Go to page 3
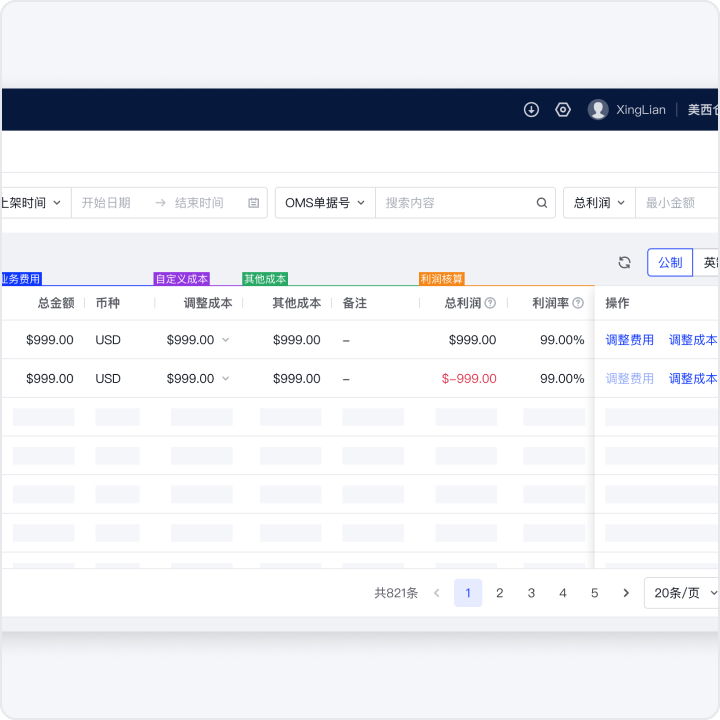Viewport: 720px width, 720px height. (531, 593)
